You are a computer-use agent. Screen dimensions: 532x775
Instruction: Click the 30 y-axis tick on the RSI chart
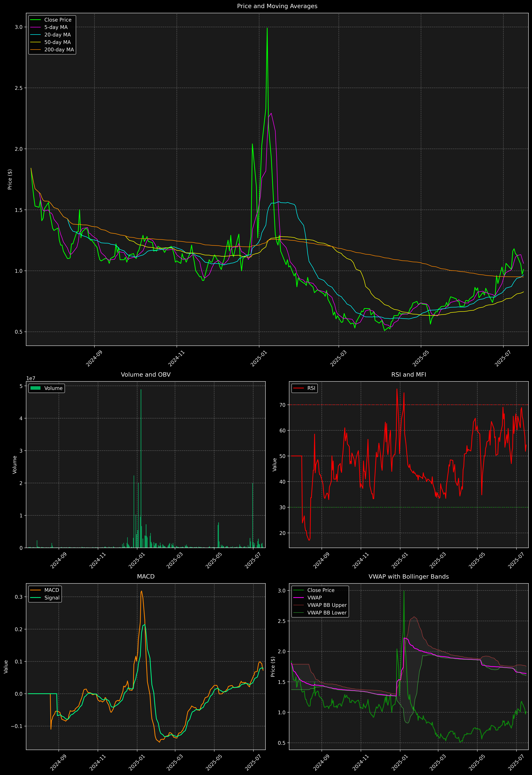283,507
